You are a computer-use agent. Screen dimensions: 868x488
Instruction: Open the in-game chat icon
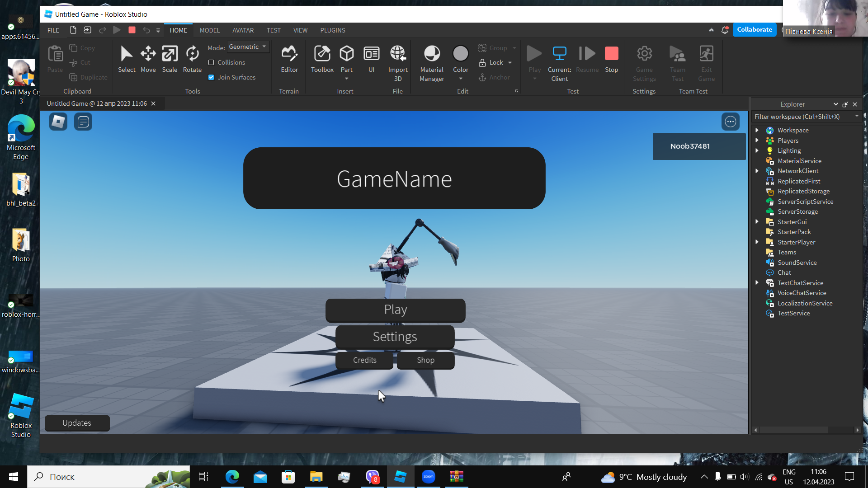pyautogui.click(x=83, y=122)
